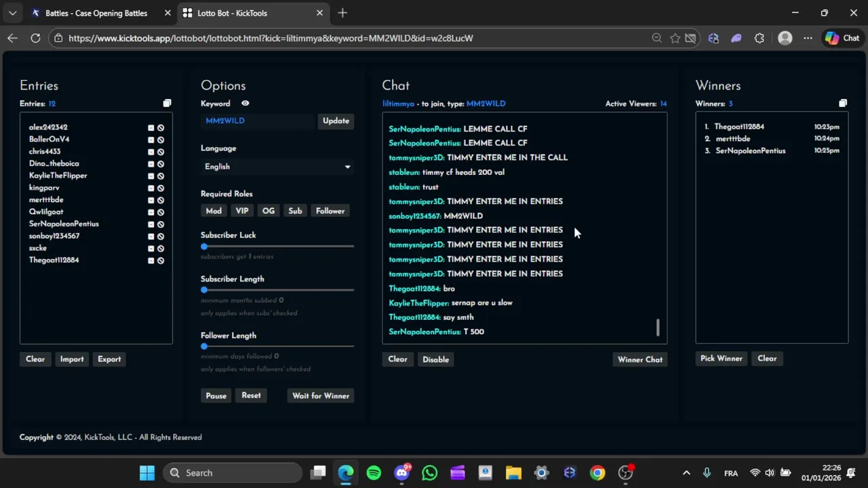
Task: Click the Update keyword button
Action: pos(336,121)
